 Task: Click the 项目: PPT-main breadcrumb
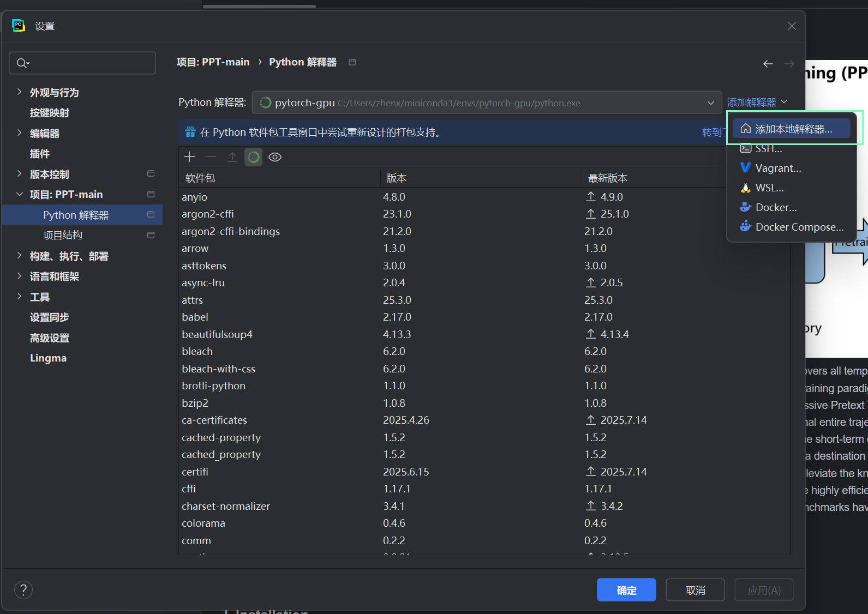coord(213,62)
